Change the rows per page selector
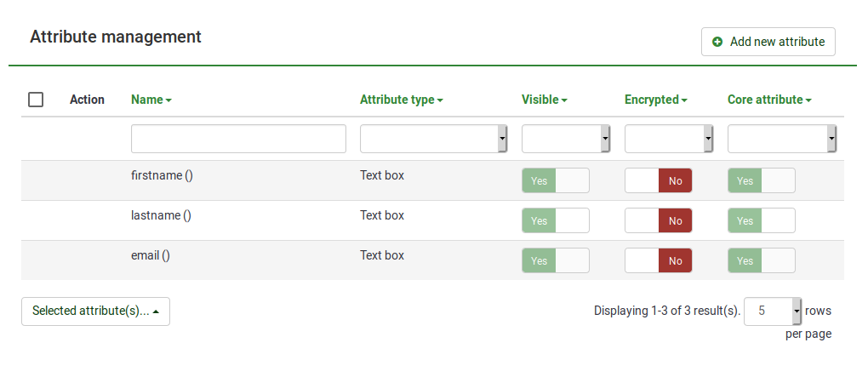The height and width of the screenshot is (377, 868). click(x=773, y=311)
